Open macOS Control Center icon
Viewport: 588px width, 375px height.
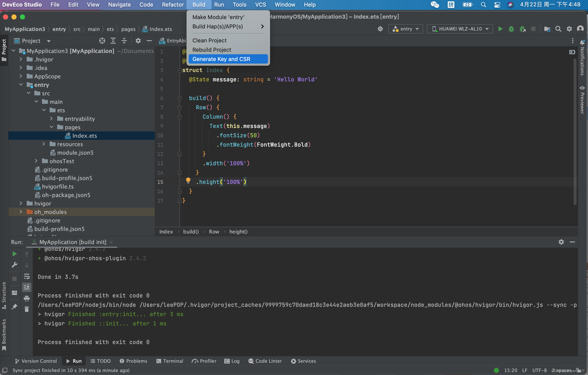point(497,5)
